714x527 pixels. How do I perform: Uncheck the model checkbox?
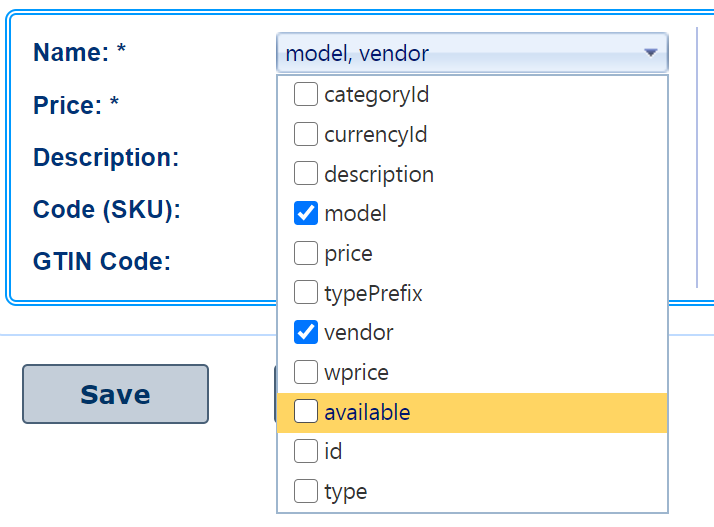click(x=306, y=213)
